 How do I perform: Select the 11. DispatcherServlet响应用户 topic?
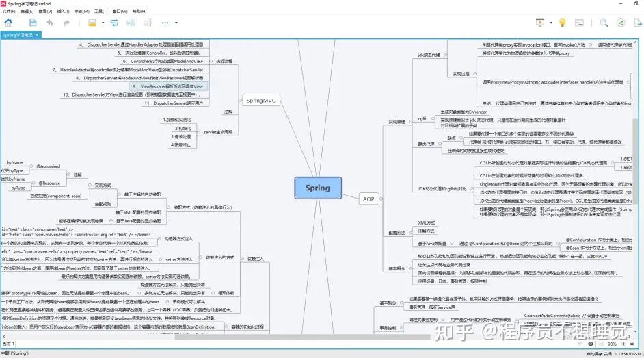coord(174,103)
